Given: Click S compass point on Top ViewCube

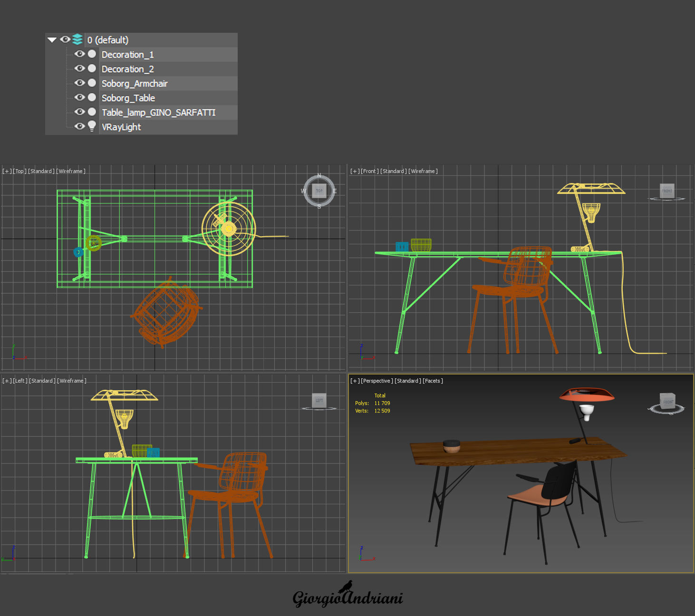Looking at the screenshot, I should click(319, 206).
